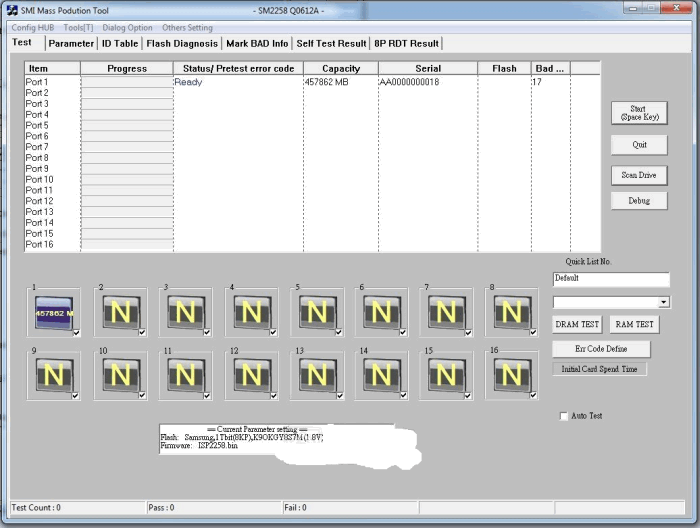This screenshot has width=700, height=528.
Task: Expand the dropdown below the Quick List field
Action: pos(664,302)
